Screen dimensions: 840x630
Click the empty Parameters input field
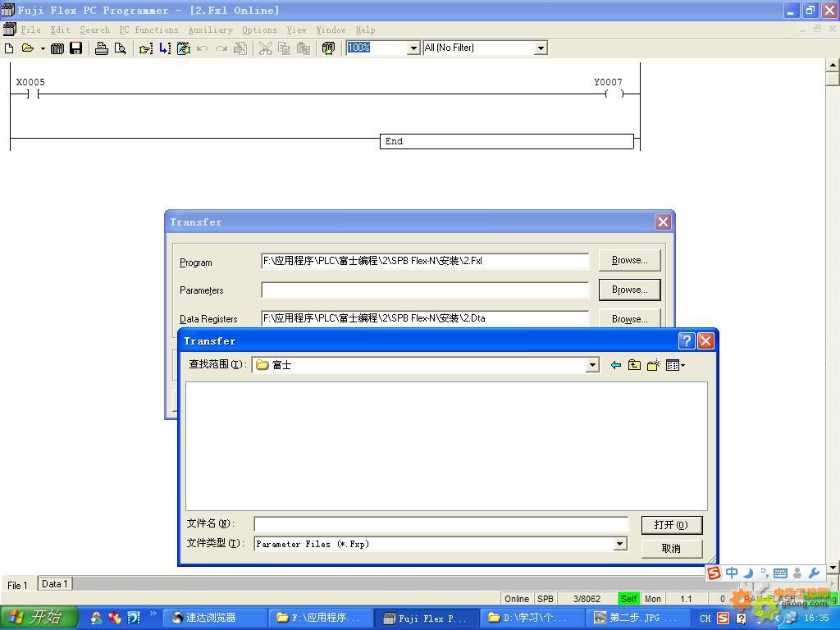(x=425, y=290)
